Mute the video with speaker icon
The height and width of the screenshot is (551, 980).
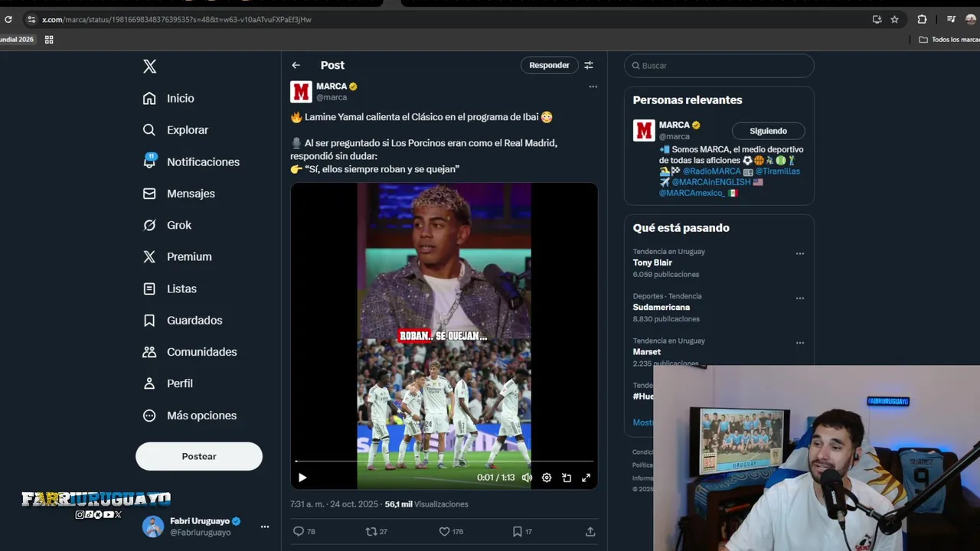[x=527, y=478]
